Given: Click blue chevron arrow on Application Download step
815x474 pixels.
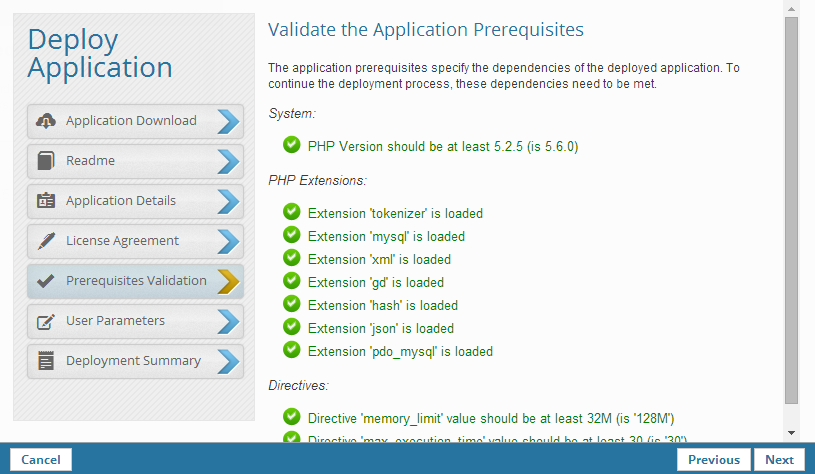Looking at the screenshot, I should [x=228, y=121].
